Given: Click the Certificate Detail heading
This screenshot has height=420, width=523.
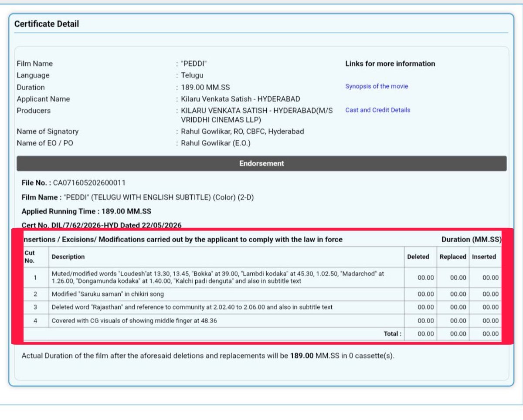Looking at the screenshot, I should pos(47,24).
